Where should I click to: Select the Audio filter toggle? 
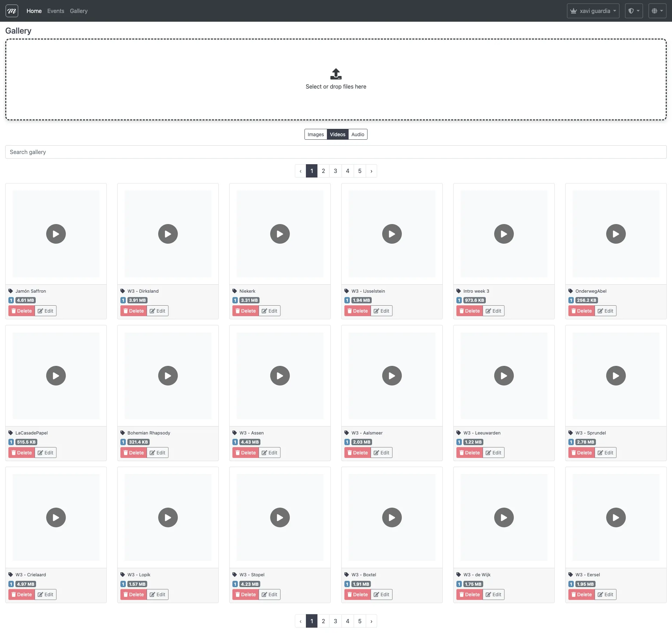tap(358, 134)
